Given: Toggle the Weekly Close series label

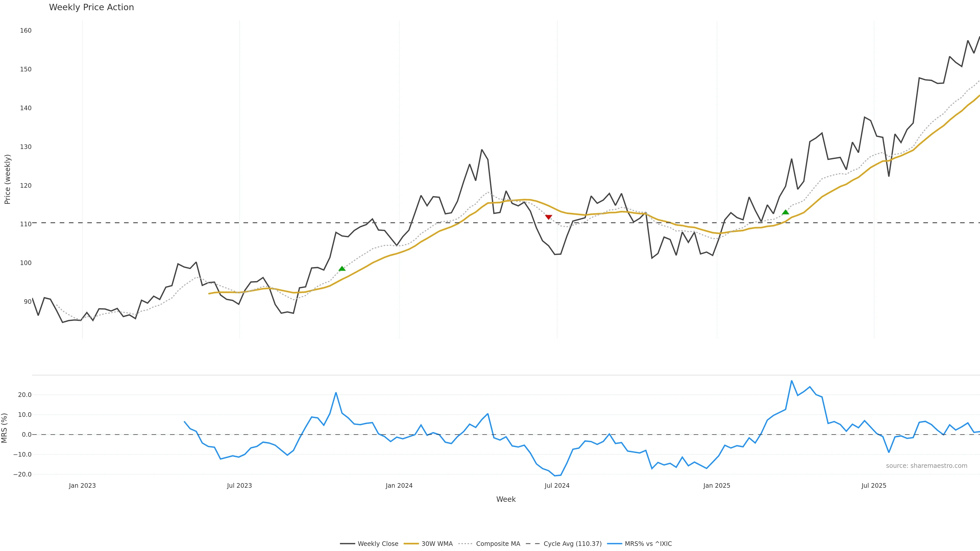Looking at the screenshot, I should [378, 544].
